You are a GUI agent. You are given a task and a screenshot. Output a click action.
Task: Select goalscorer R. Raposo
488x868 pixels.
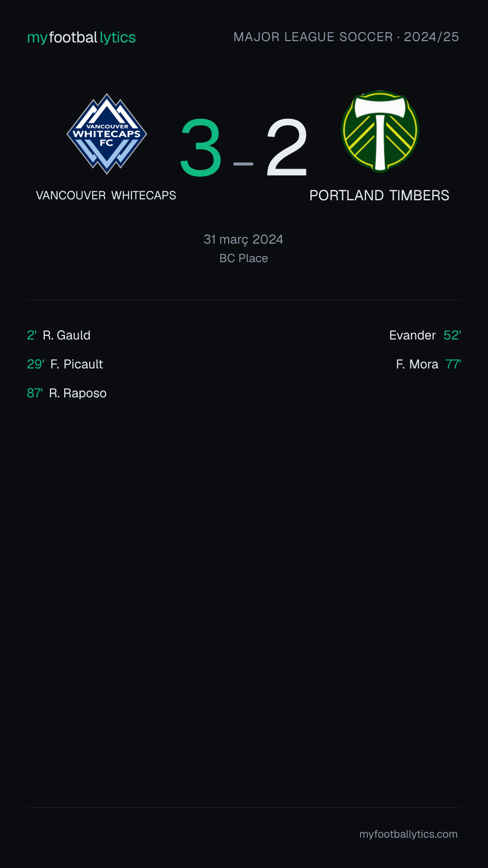78,393
